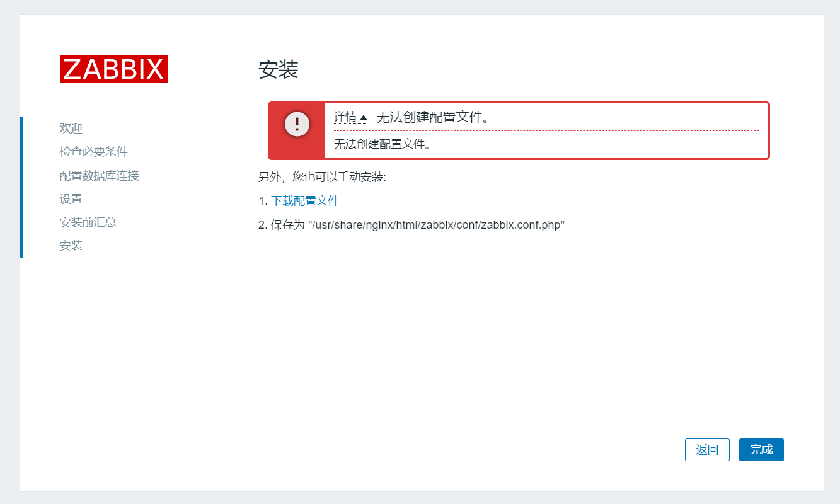Select the 欢迎 step in sidebar
Viewport: 840px width, 504px height.
71,129
